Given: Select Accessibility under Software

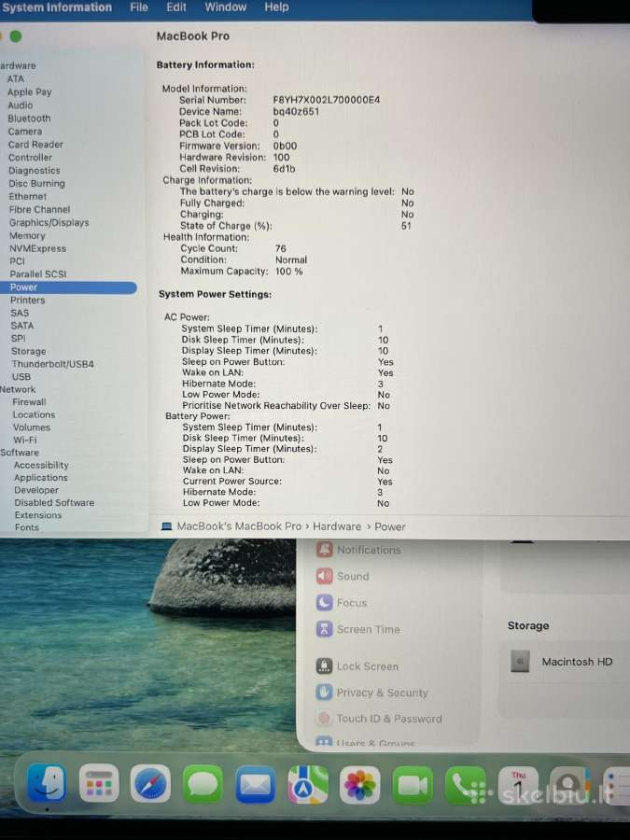Looking at the screenshot, I should point(41,465).
